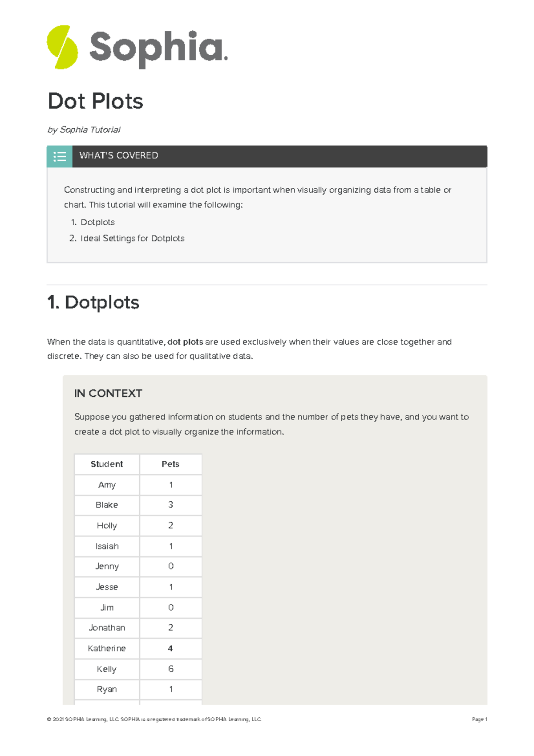Click the Sophia wordmark text
This screenshot has height=756, width=534.
pos(158,48)
